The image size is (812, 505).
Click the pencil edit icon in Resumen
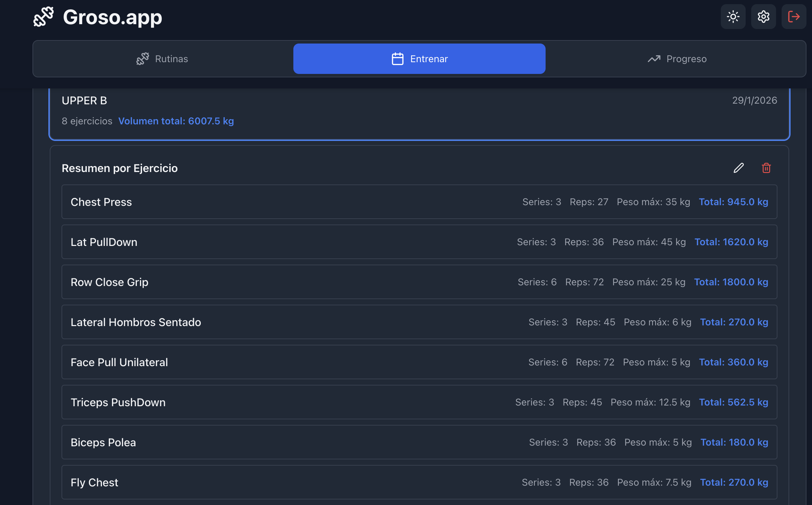[x=738, y=168]
